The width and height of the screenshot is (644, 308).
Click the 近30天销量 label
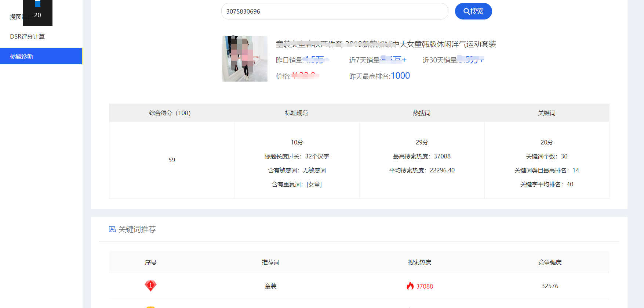[x=440, y=60]
